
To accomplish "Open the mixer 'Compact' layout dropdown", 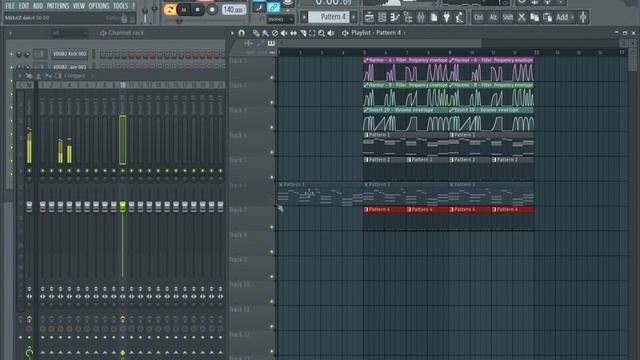I will 78,76.
